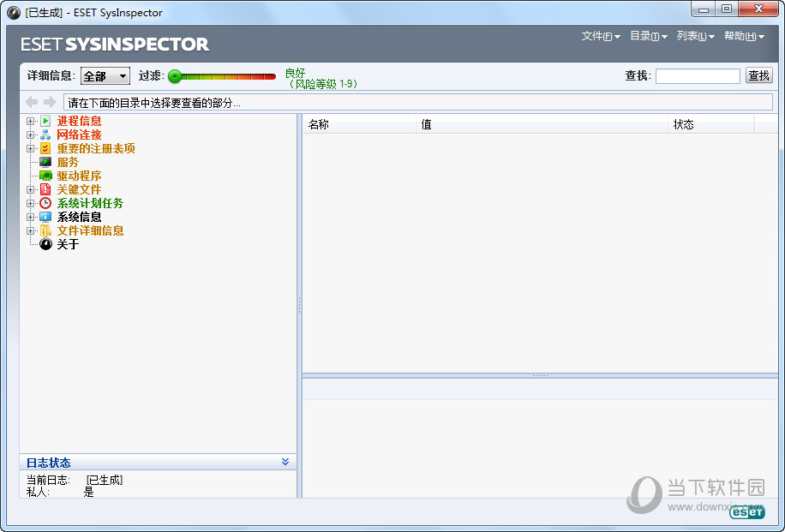Select the 进程信息 tree label

pyautogui.click(x=79, y=121)
